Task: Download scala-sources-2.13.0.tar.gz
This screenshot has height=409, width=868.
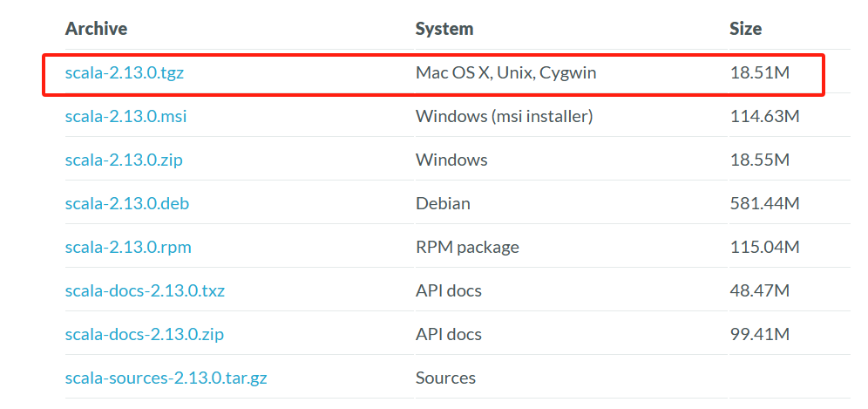Action: pos(166,378)
